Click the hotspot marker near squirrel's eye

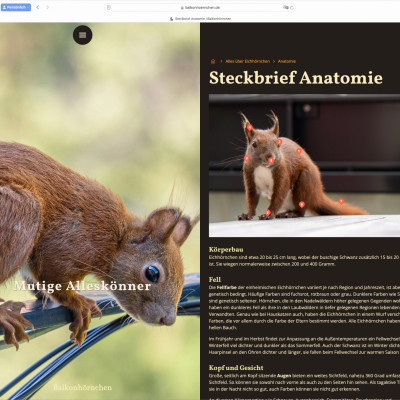279,142
